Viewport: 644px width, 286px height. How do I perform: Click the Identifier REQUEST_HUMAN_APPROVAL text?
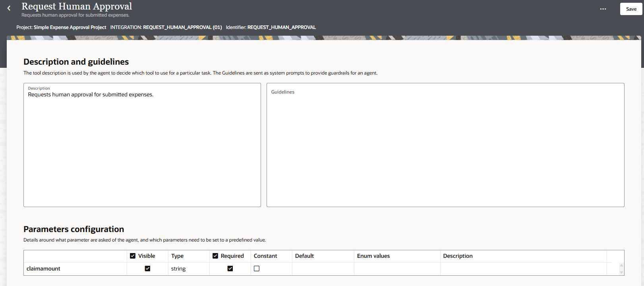[271, 27]
